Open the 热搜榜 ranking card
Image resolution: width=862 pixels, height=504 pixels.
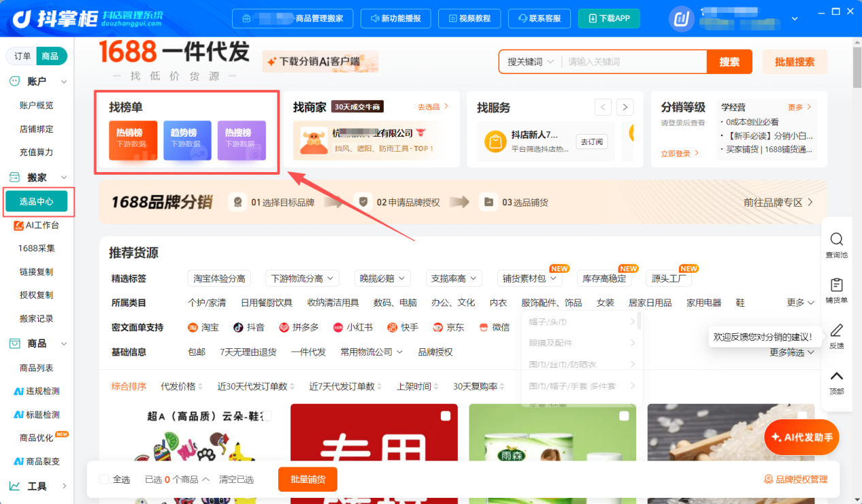(242, 140)
